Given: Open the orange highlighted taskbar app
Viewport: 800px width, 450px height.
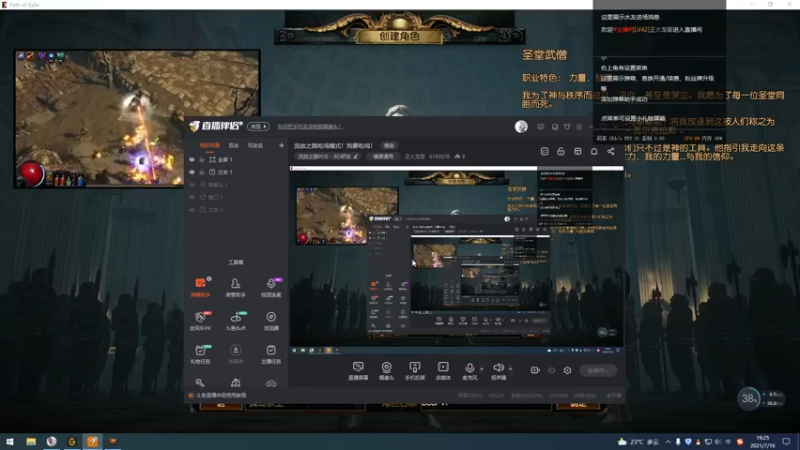Looking at the screenshot, I should click(x=92, y=442).
